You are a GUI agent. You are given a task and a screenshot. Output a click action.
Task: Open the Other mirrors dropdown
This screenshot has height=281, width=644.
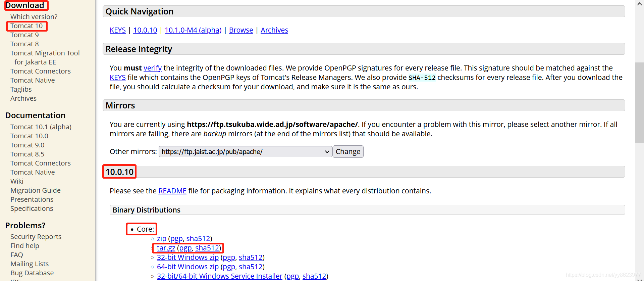pos(246,152)
